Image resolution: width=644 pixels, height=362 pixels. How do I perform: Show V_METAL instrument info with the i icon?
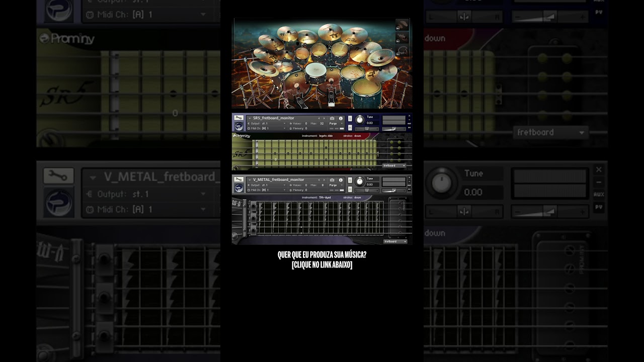point(341,180)
